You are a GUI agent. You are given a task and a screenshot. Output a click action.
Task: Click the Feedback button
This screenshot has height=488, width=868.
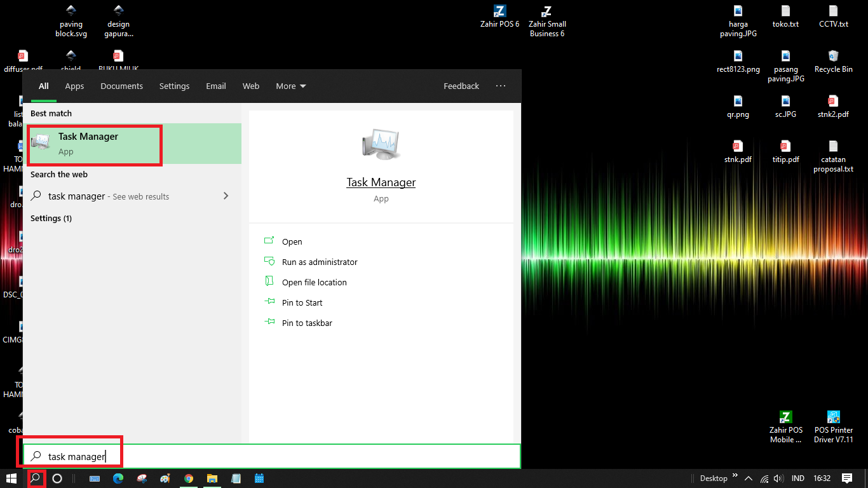(x=461, y=86)
